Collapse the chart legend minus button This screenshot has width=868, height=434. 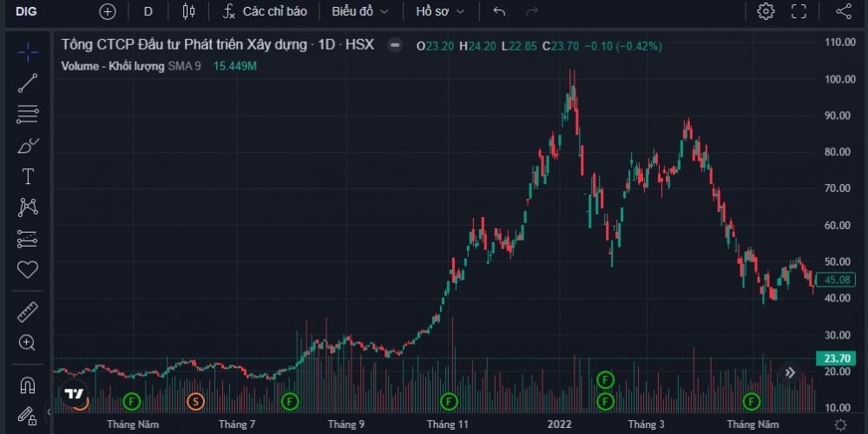[x=395, y=45]
